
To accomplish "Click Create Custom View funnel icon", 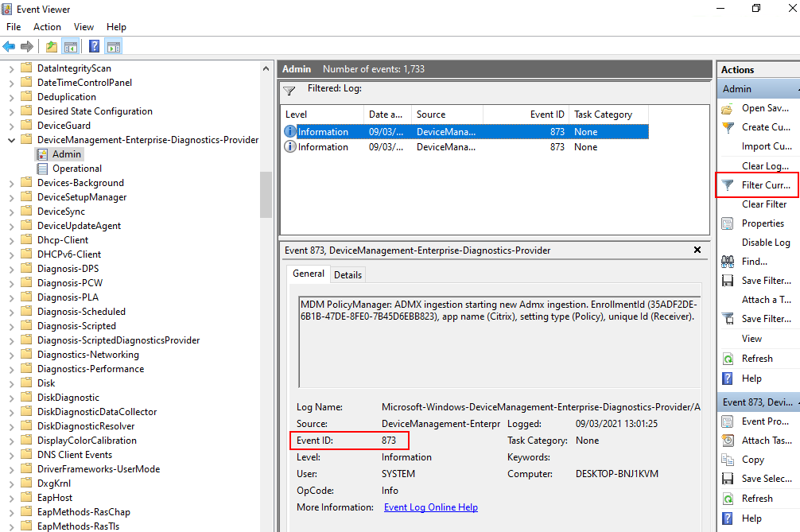I will (x=728, y=127).
